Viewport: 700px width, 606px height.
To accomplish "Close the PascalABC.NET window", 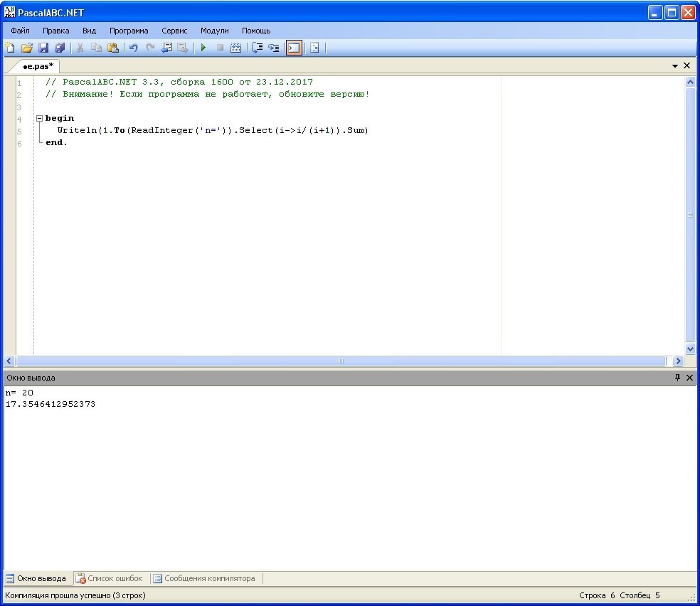I will click(687, 13).
